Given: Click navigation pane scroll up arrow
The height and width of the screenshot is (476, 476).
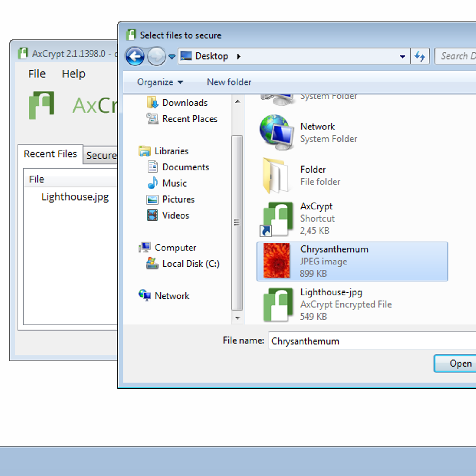Looking at the screenshot, I should point(237,102).
